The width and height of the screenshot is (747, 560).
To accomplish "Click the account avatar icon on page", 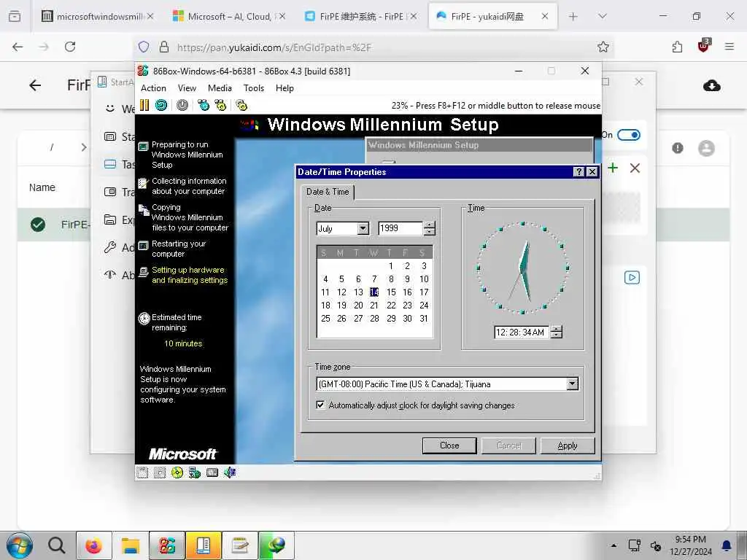I will pyautogui.click(x=706, y=148).
